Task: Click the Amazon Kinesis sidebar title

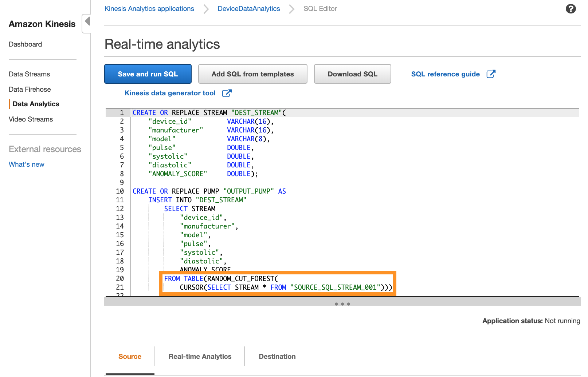Action: (x=42, y=24)
